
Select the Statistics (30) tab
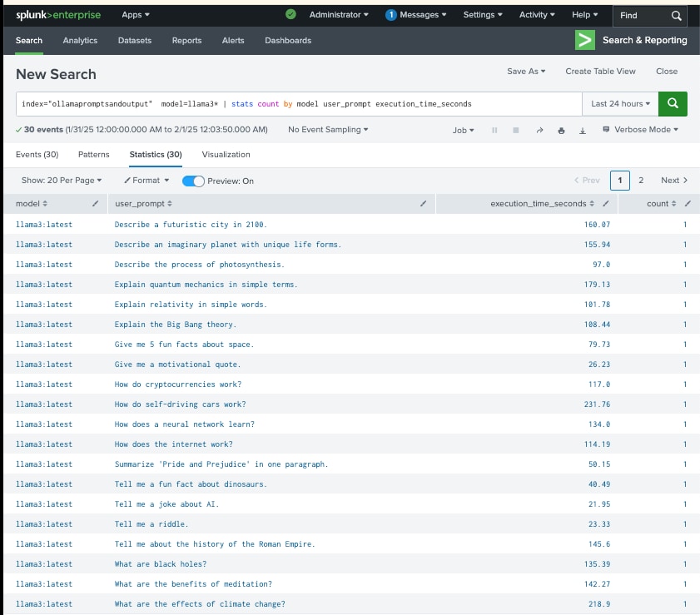(x=156, y=155)
